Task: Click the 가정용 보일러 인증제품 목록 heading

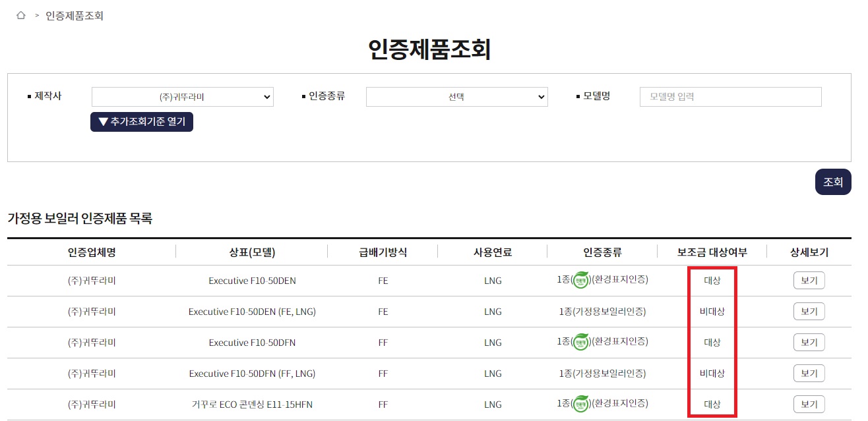Action: [x=80, y=218]
